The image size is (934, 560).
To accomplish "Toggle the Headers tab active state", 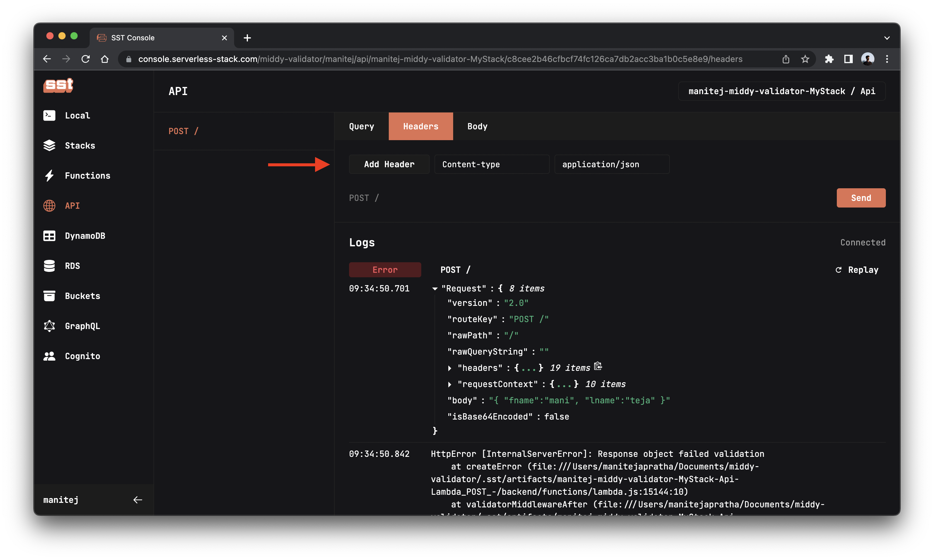I will coord(421,126).
